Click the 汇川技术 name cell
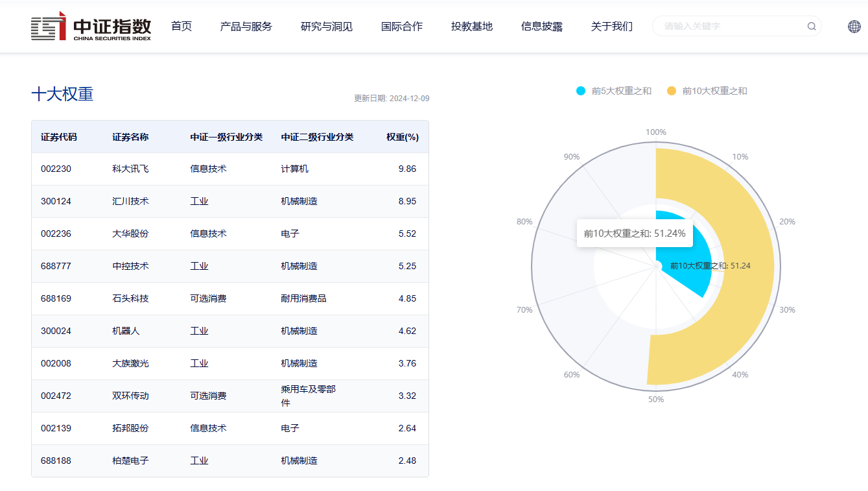868x491 pixels. click(x=130, y=201)
